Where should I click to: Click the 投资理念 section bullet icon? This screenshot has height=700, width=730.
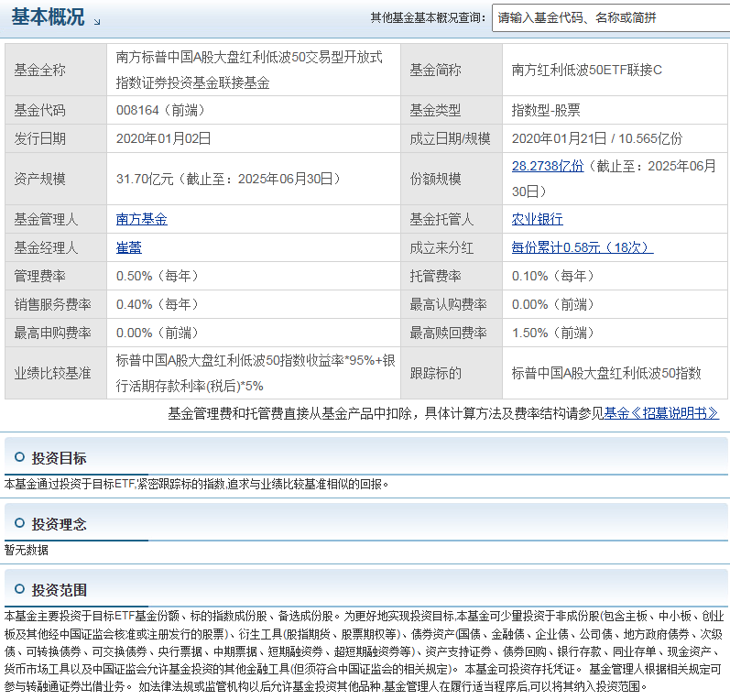19,523
